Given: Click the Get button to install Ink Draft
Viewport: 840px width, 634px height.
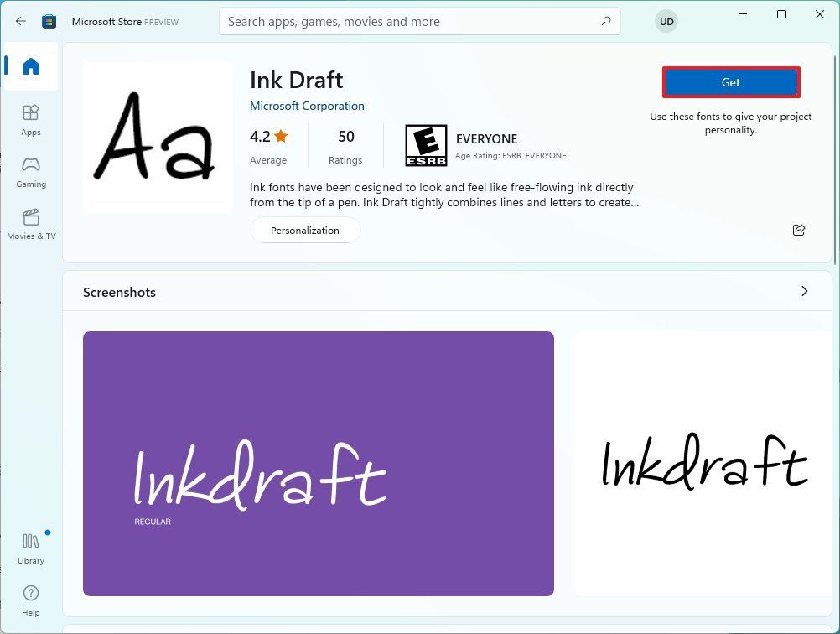Looking at the screenshot, I should coord(730,82).
